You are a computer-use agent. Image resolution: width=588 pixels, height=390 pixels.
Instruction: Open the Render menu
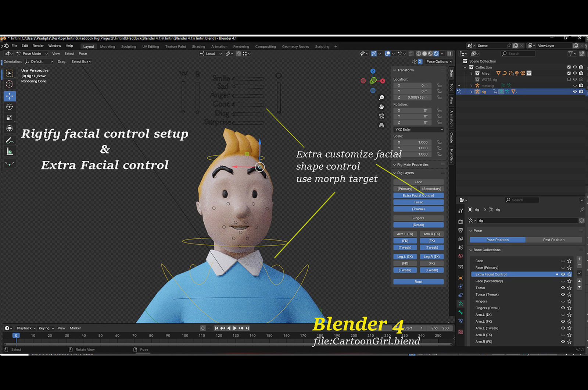38,46
